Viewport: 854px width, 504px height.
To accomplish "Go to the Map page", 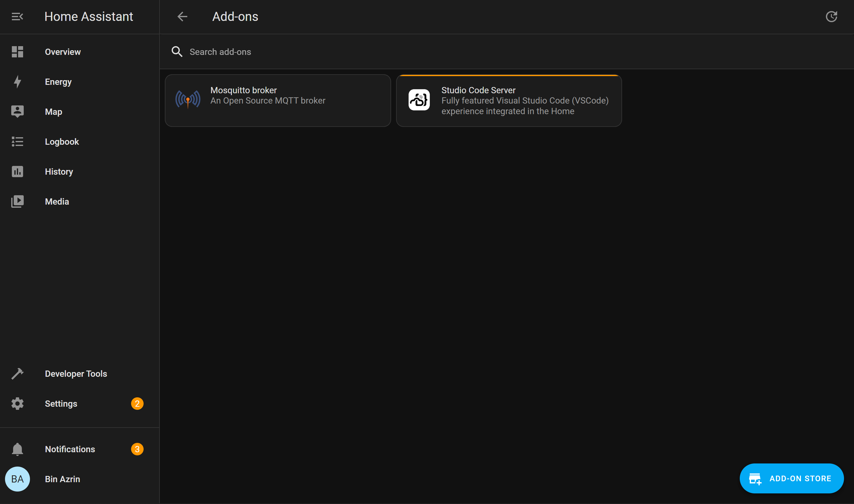I will point(54,112).
